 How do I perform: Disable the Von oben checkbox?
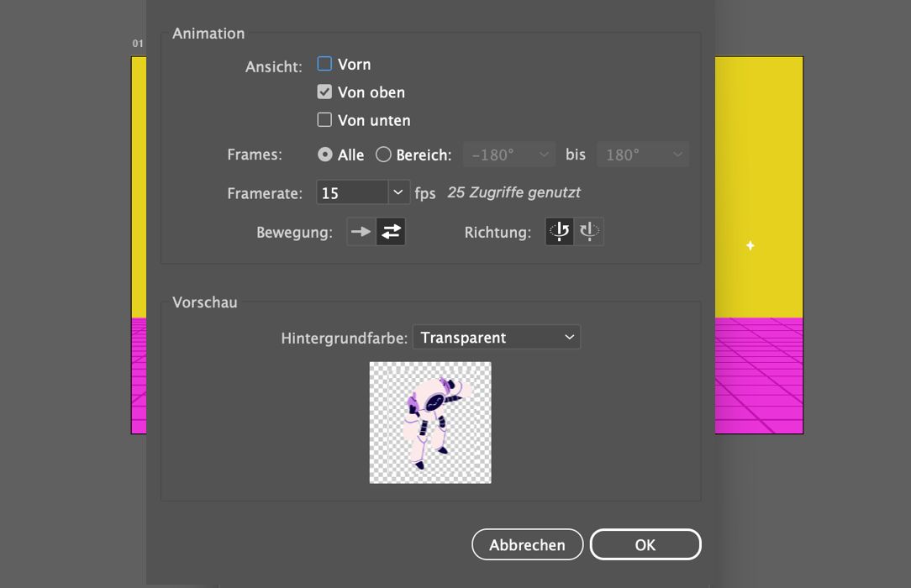pos(324,92)
